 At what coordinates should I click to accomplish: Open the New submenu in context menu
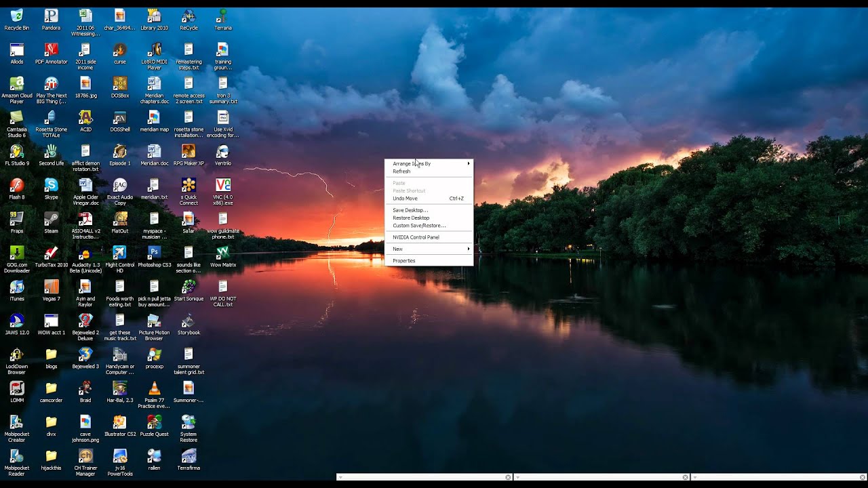[429, 249]
